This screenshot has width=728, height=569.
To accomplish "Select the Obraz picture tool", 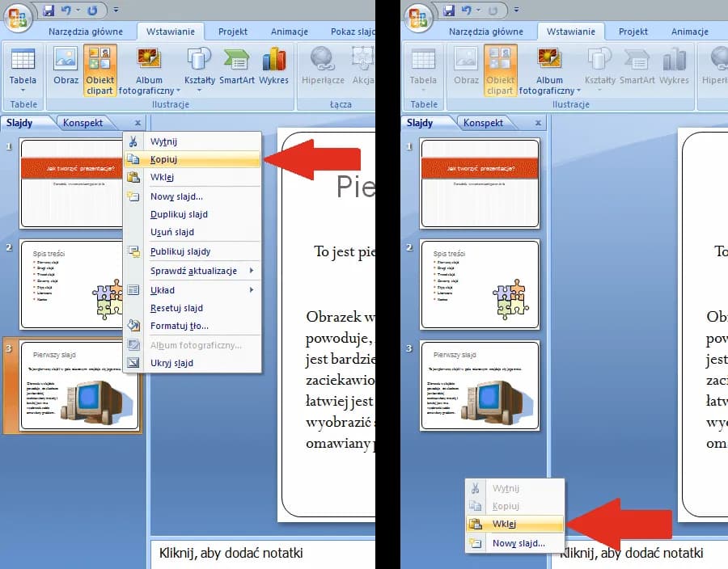I will pos(66,63).
